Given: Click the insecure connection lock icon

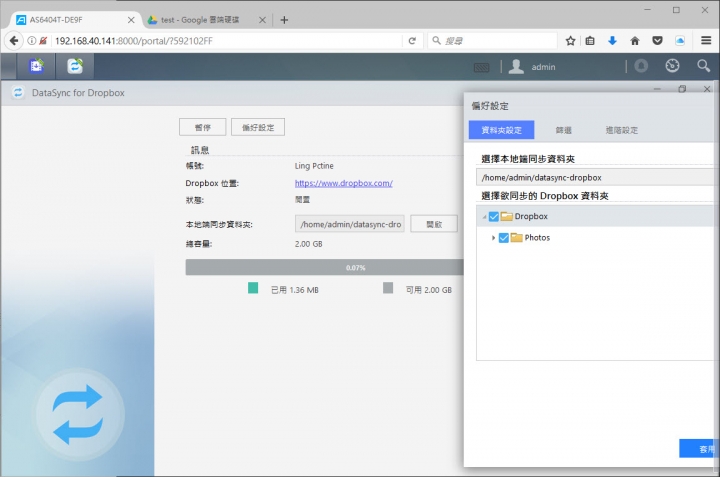Looking at the screenshot, I should pyautogui.click(x=43, y=41).
